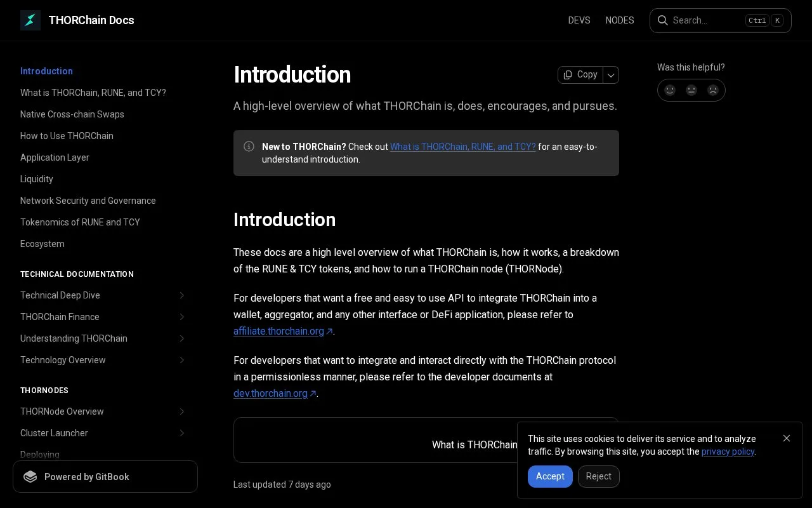The height and width of the screenshot is (508, 812).
Task: Expand the THORChain Finance section
Action: [x=182, y=317]
